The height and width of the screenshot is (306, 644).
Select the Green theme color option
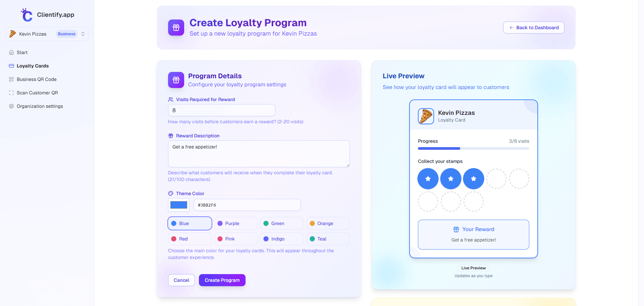pos(282,223)
